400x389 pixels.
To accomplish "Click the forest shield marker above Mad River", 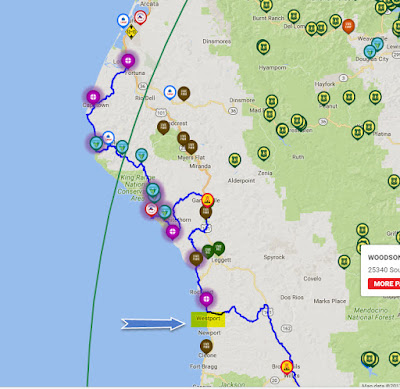I will (272, 101).
